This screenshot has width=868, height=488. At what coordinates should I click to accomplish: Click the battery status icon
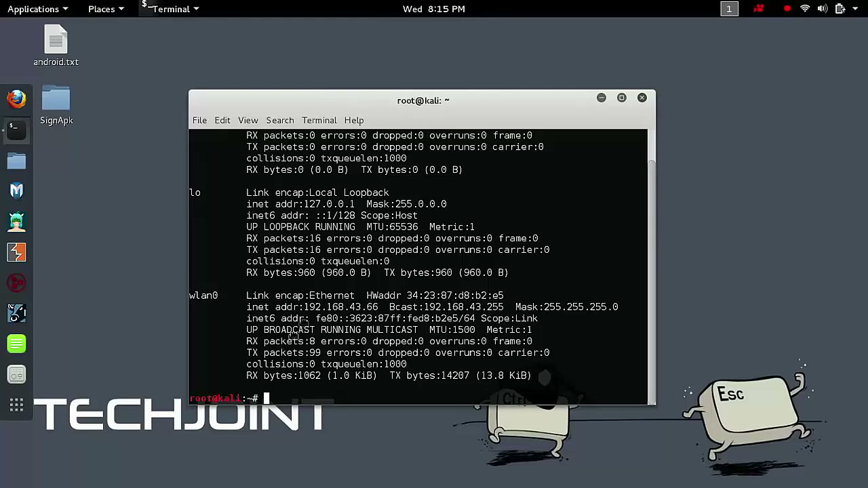pyautogui.click(x=840, y=9)
